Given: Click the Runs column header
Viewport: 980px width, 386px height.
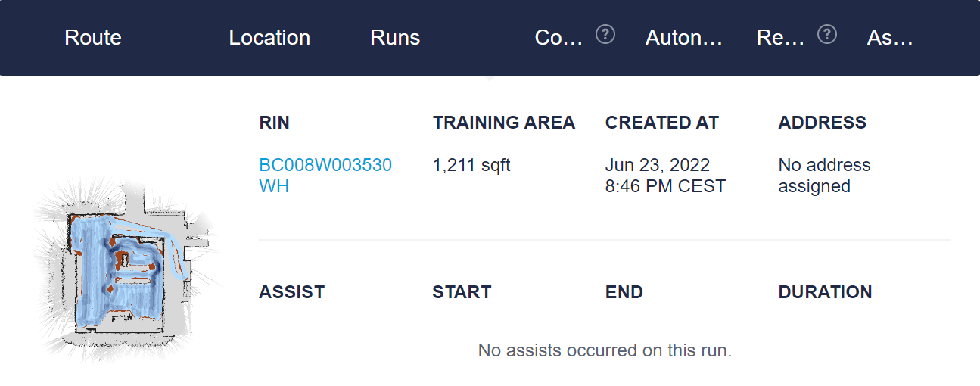Looking at the screenshot, I should [395, 38].
